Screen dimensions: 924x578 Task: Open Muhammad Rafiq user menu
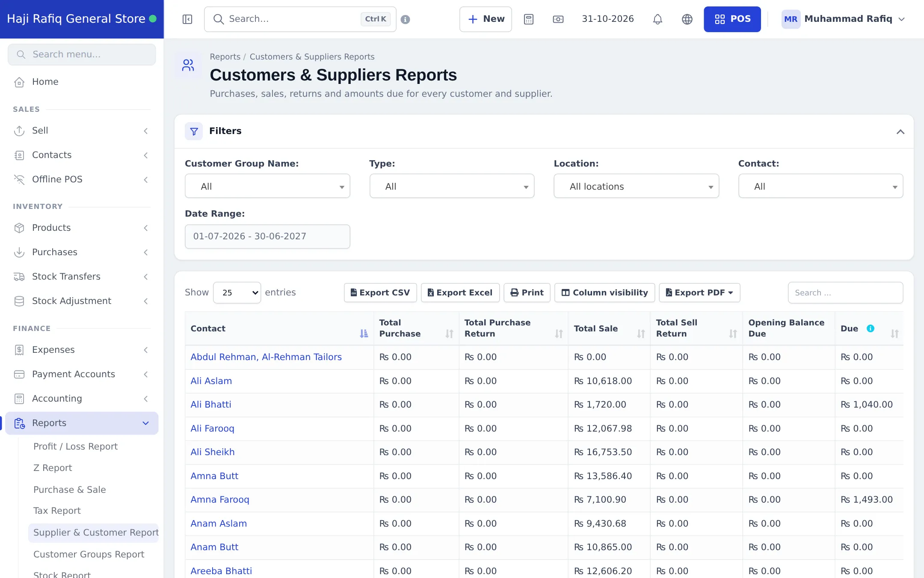(843, 19)
